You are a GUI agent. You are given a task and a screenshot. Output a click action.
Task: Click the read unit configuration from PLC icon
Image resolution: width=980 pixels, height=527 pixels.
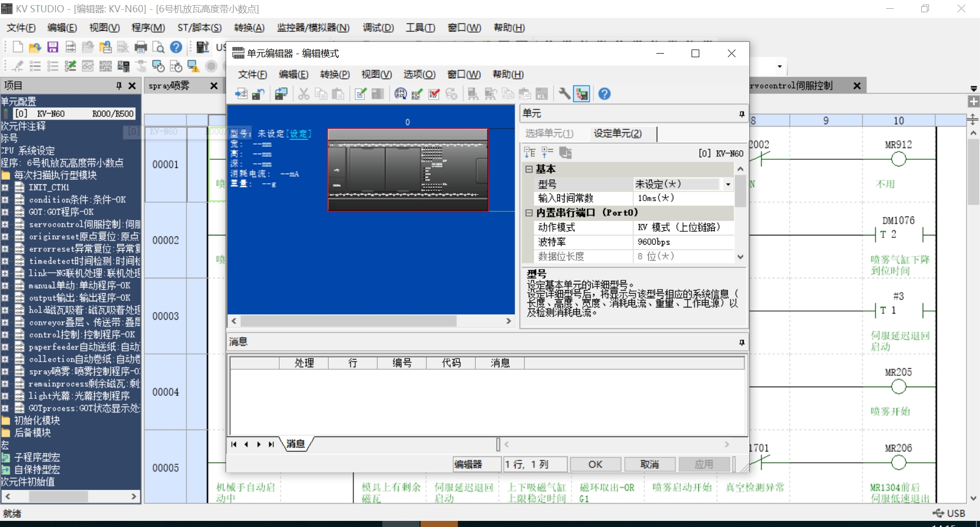pos(281,94)
